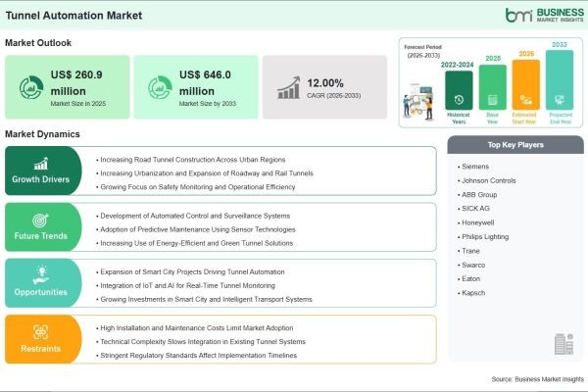
Task: Click Swarco in the key players list
Action: point(471,265)
